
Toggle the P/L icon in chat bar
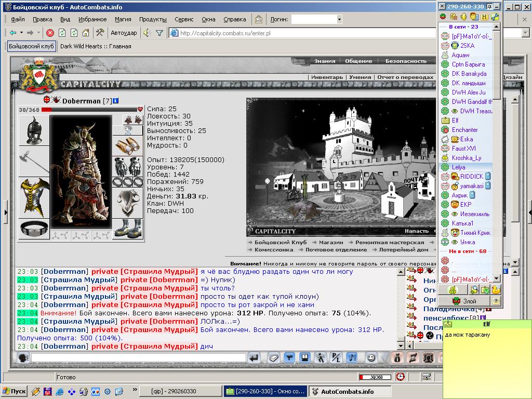(x=336, y=358)
